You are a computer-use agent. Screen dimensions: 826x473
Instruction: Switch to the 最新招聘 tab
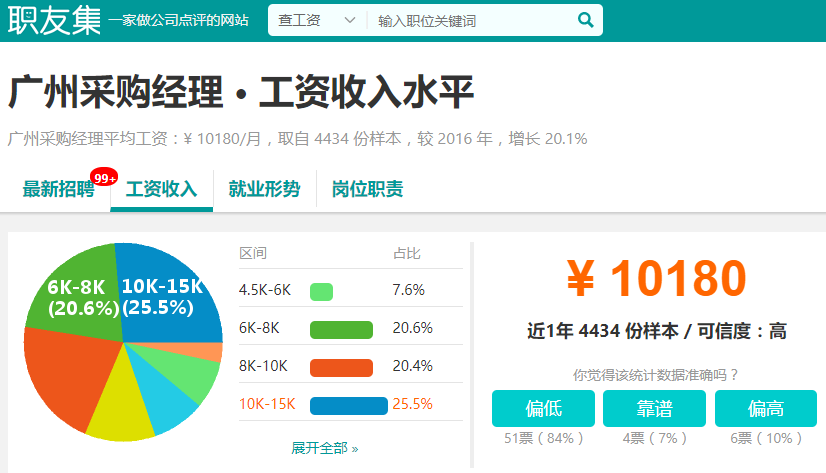click(x=58, y=189)
